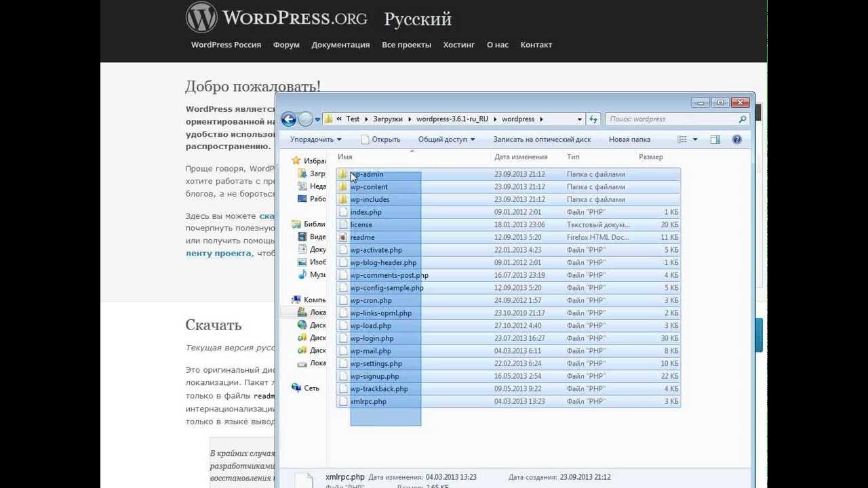
Task: Click the Videos library icon in sidebar
Action: [x=303, y=237]
